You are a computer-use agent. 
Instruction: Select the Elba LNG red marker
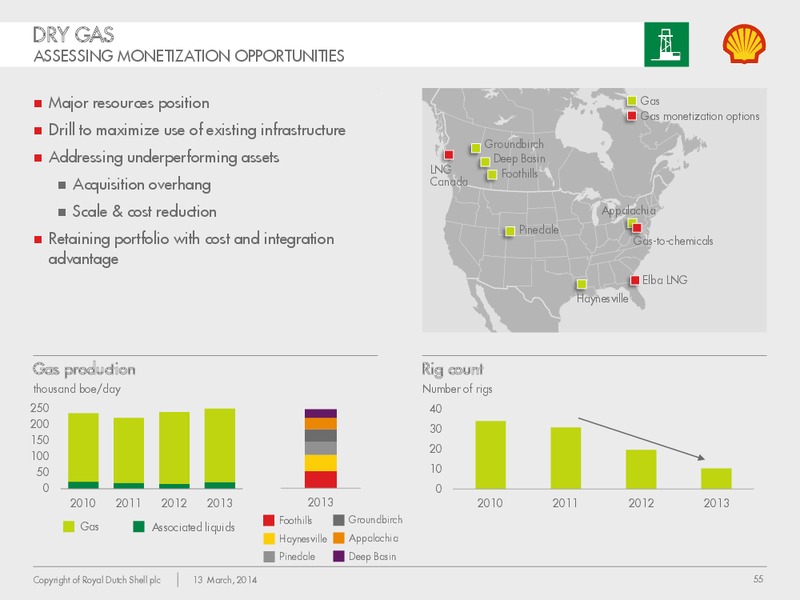635,280
